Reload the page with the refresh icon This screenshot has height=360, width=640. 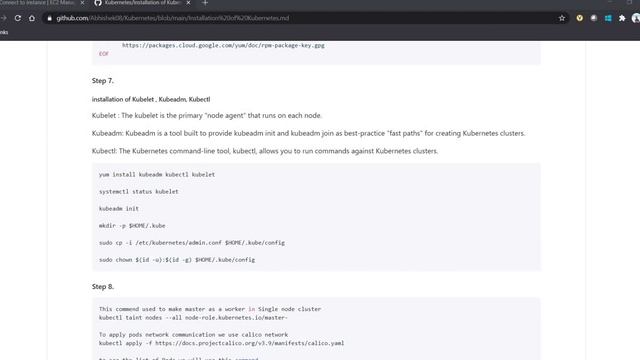point(18,18)
